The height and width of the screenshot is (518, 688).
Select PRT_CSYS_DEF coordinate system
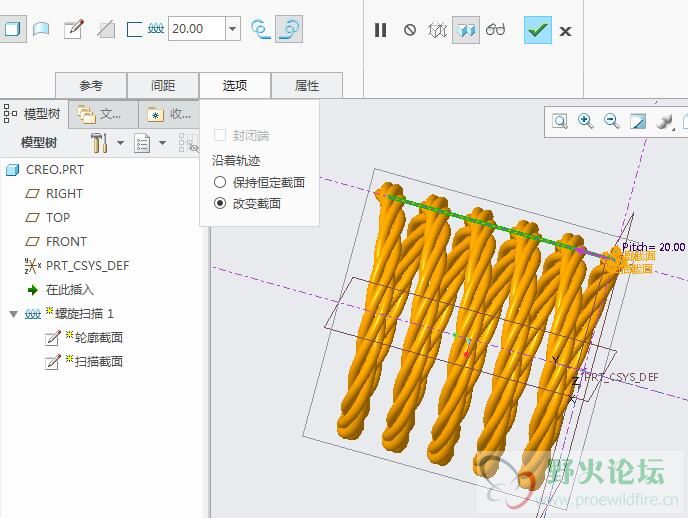[87, 266]
